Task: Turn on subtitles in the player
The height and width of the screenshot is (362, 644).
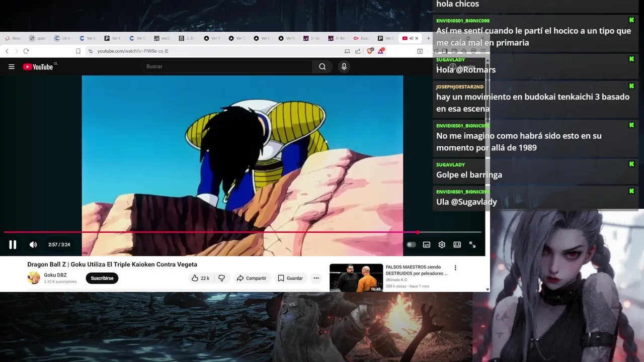Action: [427, 245]
